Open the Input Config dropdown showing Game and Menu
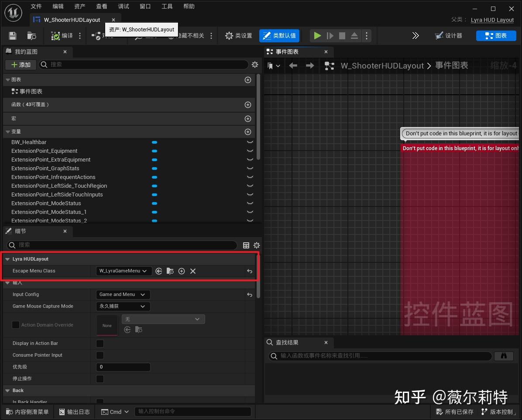 click(x=123, y=294)
